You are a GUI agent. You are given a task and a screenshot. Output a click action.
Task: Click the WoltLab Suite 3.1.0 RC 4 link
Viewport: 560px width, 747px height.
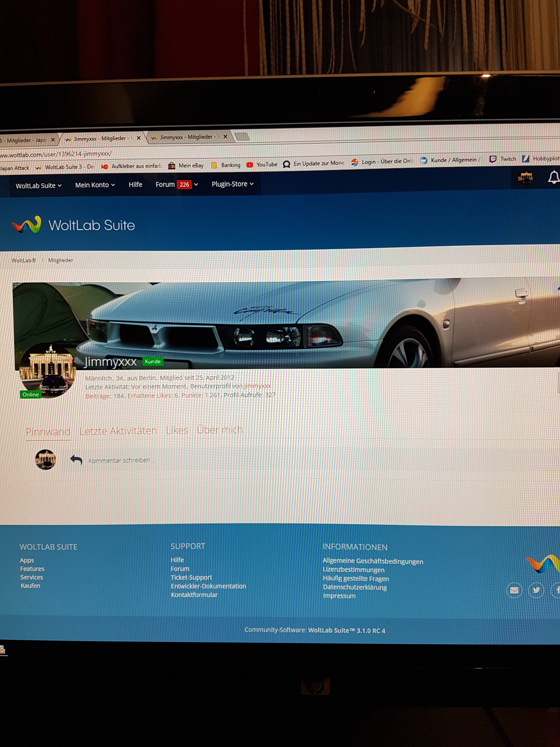pos(347,630)
